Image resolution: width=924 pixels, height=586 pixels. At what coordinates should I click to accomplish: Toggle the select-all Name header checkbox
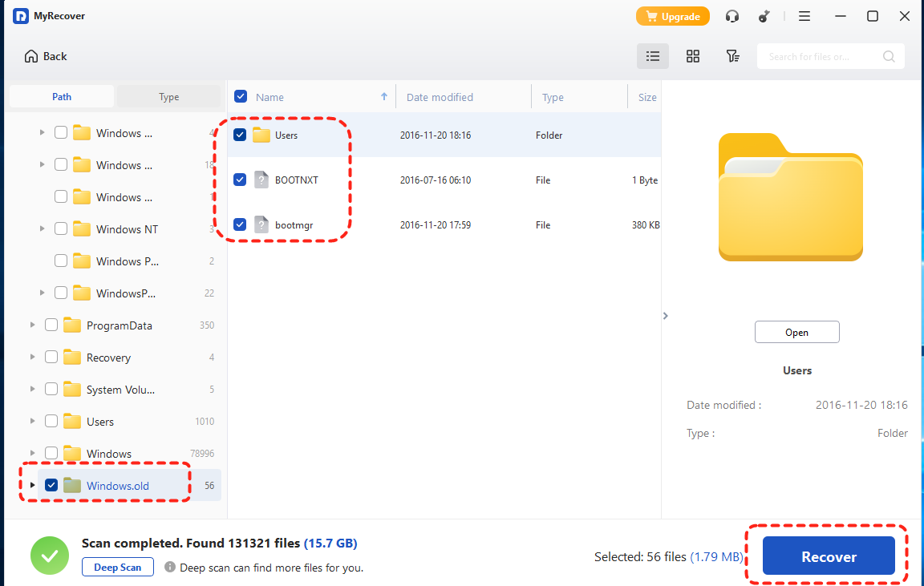tap(241, 97)
